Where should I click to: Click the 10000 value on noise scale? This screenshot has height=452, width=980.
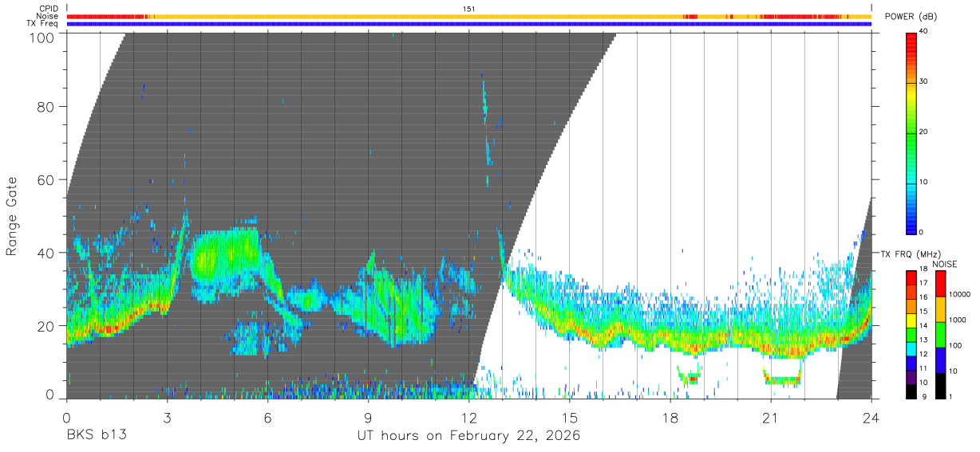[x=962, y=294]
